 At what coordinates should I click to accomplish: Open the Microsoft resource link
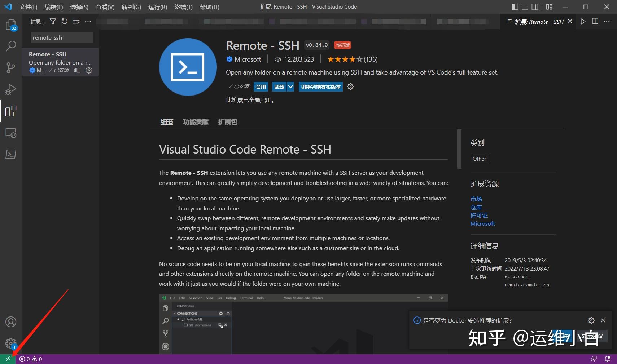(x=482, y=223)
